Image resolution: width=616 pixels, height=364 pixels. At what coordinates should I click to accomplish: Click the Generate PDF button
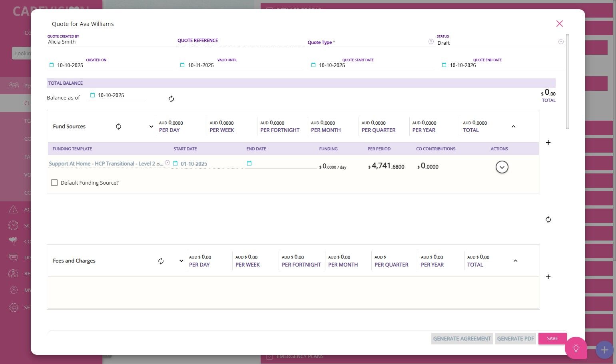516,338
